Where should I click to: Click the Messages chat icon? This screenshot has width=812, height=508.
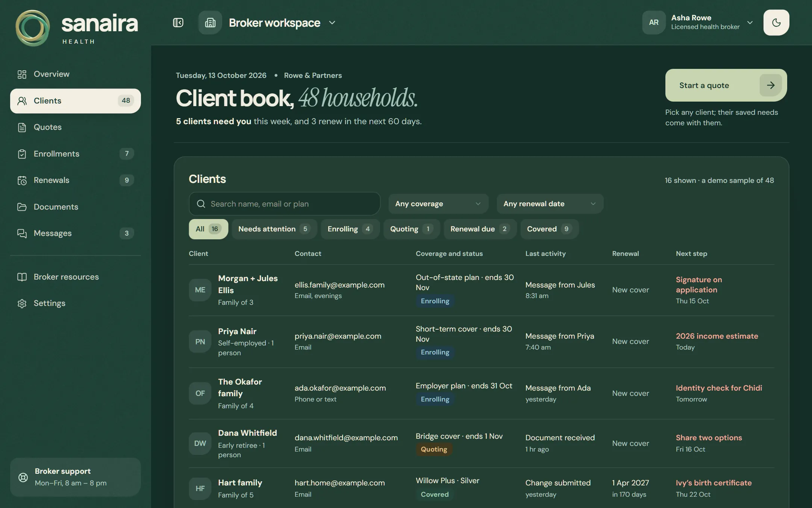[22, 233]
